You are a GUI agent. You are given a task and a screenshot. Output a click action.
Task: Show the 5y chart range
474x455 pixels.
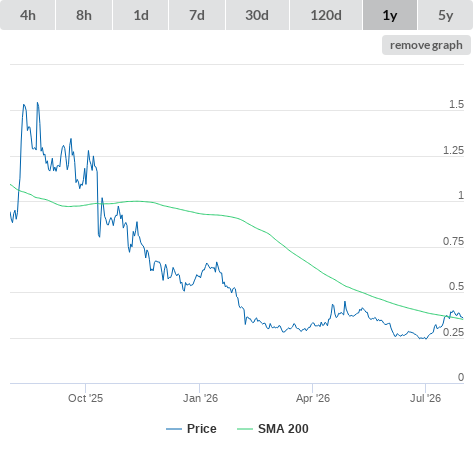(445, 15)
